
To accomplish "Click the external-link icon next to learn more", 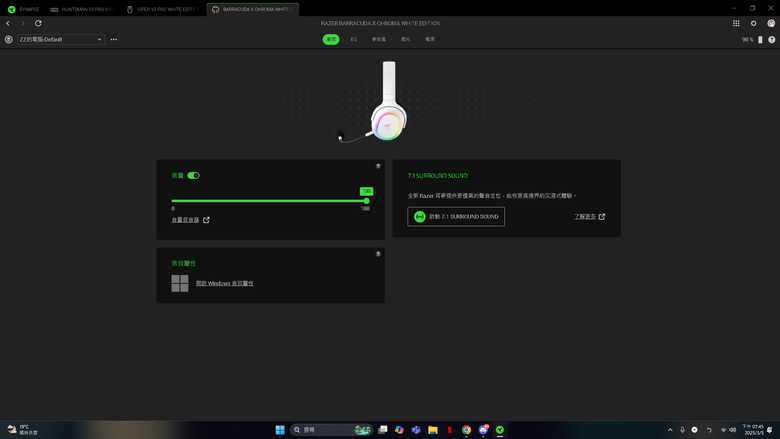I will pyautogui.click(x=602, y=216).
